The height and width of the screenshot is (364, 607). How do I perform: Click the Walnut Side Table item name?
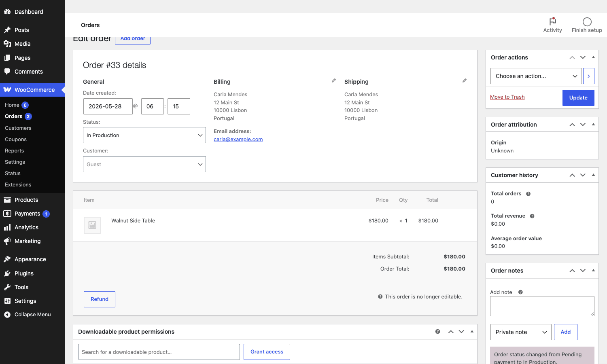tap(133, 221)
